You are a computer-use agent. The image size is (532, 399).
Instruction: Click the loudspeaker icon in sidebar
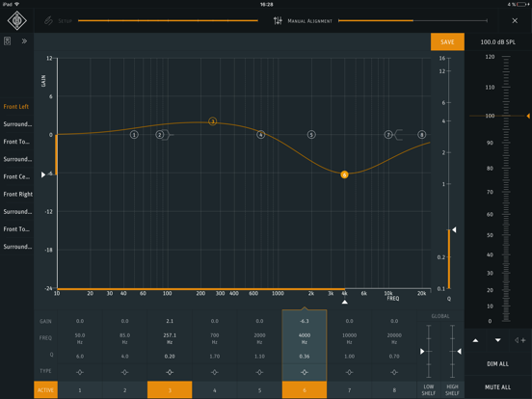(x=7, y=41)
